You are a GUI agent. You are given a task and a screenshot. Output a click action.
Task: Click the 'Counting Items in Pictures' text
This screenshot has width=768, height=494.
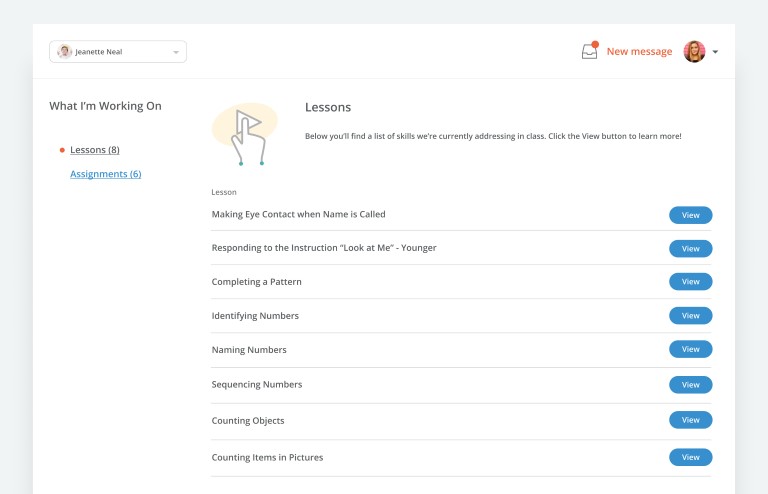click(267, 457)
